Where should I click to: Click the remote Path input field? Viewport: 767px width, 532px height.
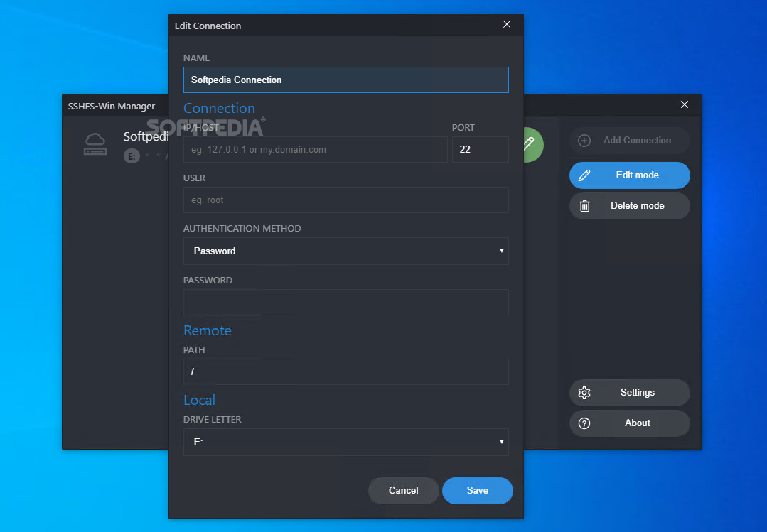click(x=346, y=371)
